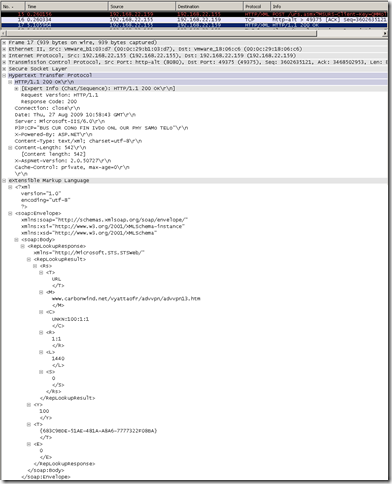392x484 pixels.
Task: Select the UNKN:100:1:1 value
Action: coord(70,319)
